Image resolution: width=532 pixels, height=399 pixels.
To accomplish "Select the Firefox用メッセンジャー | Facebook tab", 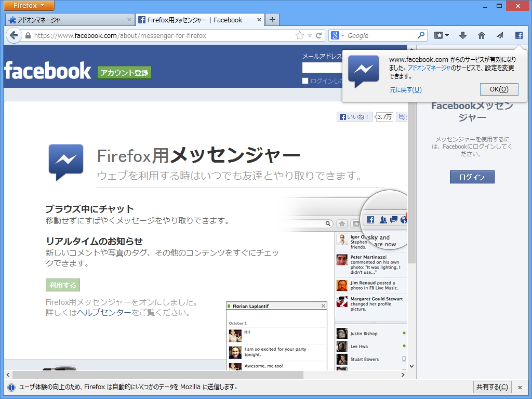I will tap(199, 20).
